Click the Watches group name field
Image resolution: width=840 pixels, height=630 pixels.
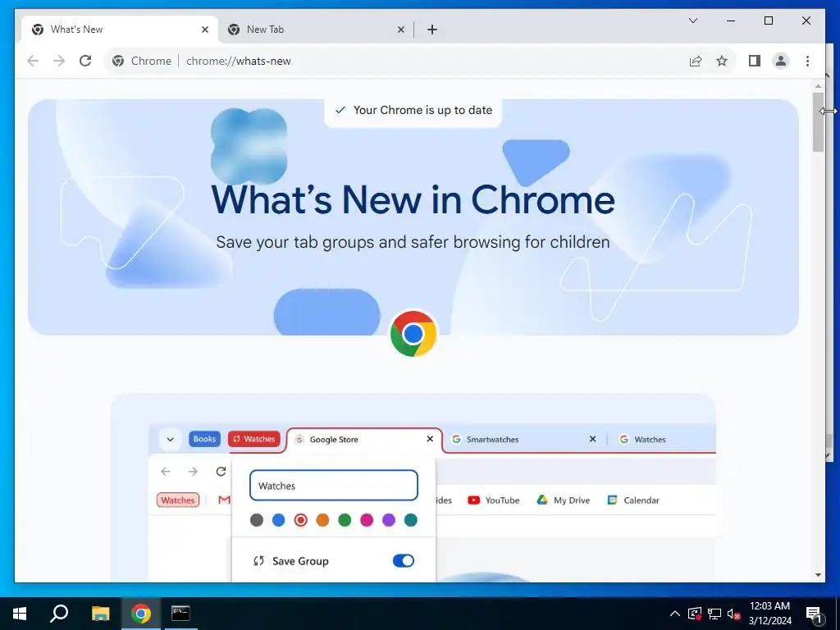tap(334, 486)
